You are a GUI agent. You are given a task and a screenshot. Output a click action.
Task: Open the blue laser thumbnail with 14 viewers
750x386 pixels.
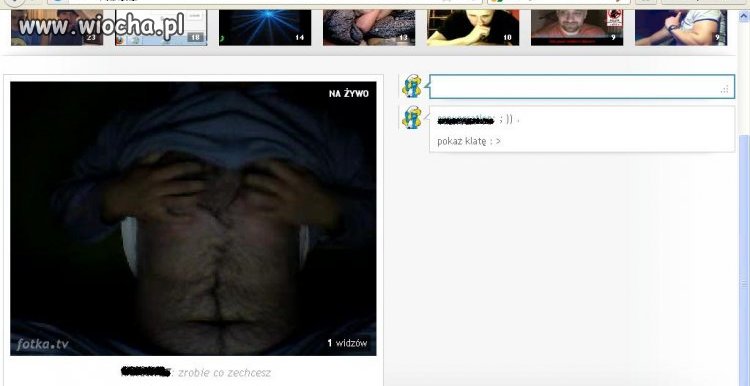(x=265, y=28)
